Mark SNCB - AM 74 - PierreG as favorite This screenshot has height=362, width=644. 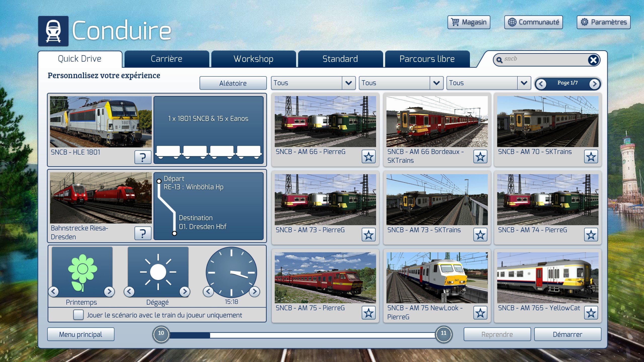591,235
